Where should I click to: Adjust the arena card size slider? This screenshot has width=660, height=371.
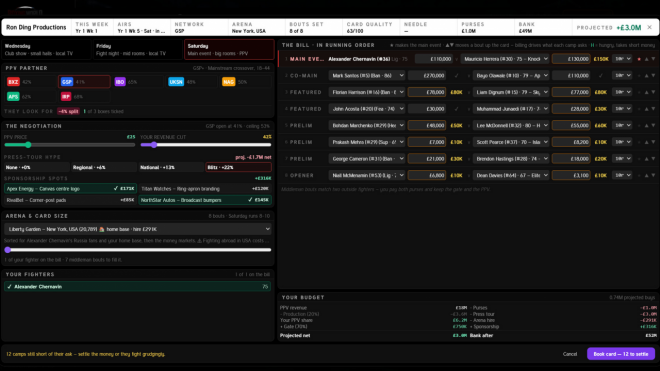[138, 250]
